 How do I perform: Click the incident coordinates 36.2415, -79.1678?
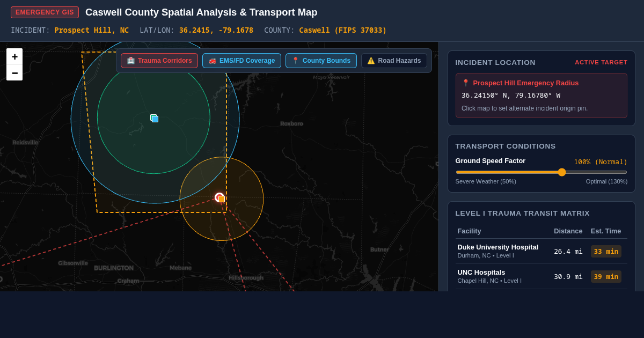[x=216, y=30]
